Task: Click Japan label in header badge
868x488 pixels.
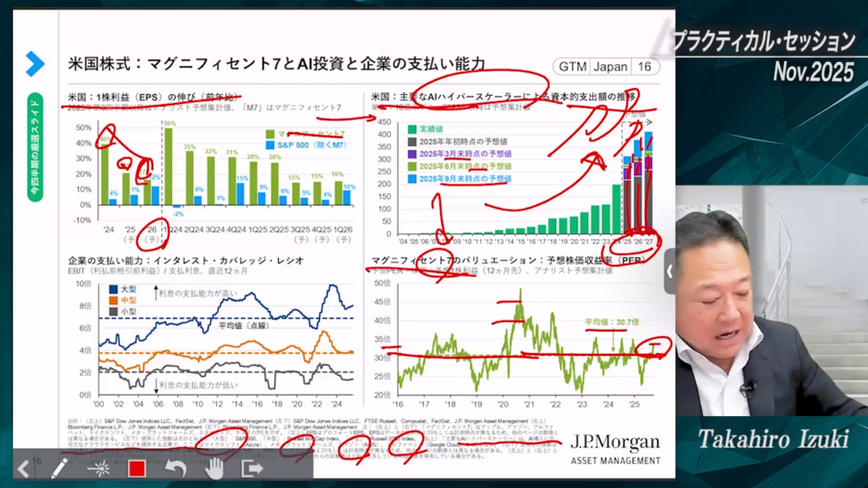Action: pyautogui.click(x=610, y=67)
